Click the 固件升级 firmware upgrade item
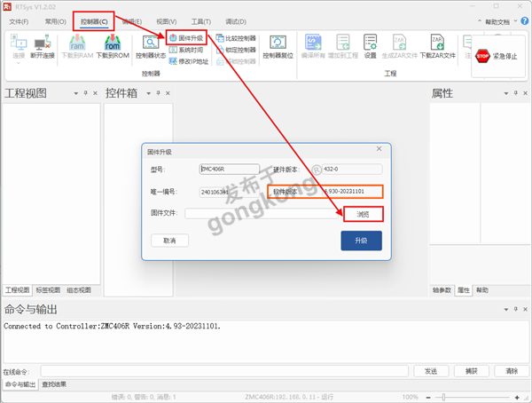 coord(186,38)
